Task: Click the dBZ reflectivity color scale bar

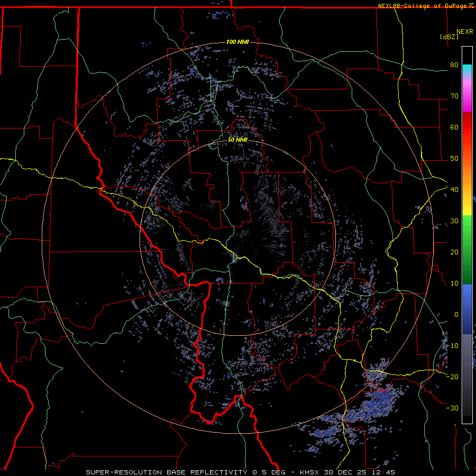Action: (467, 235)
